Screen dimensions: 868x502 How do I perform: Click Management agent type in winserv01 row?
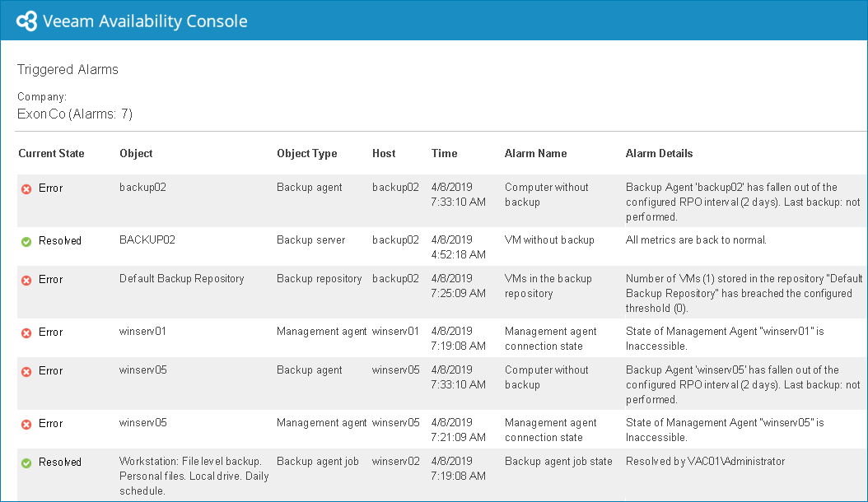point(322,331)
